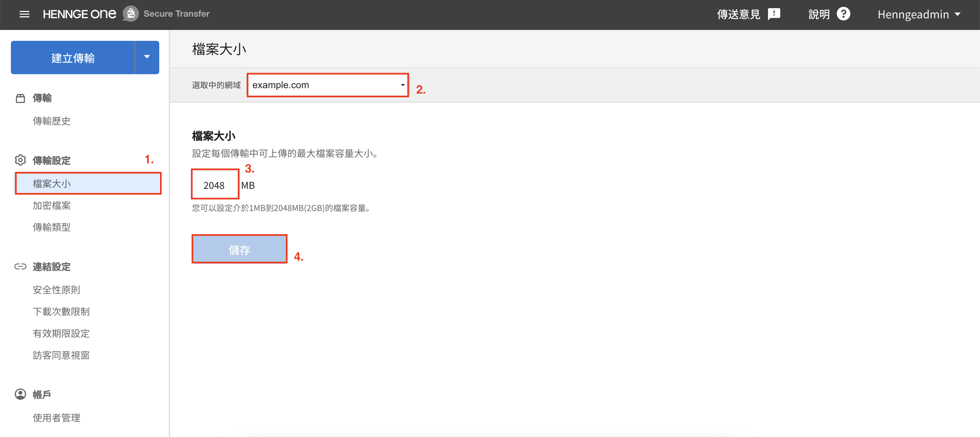The width and height of the screenshot is (980, 437).
Task: Click the Secure Transfer lock icon
Action: click(130, 14)
